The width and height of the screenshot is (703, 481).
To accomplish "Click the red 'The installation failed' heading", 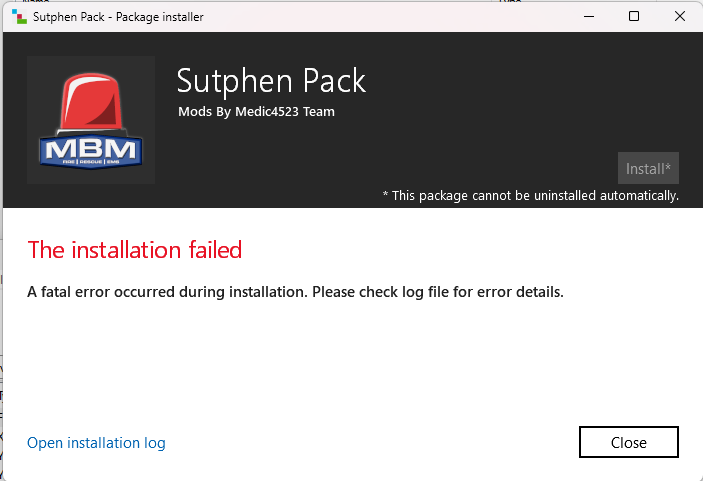I will point(135,249).
